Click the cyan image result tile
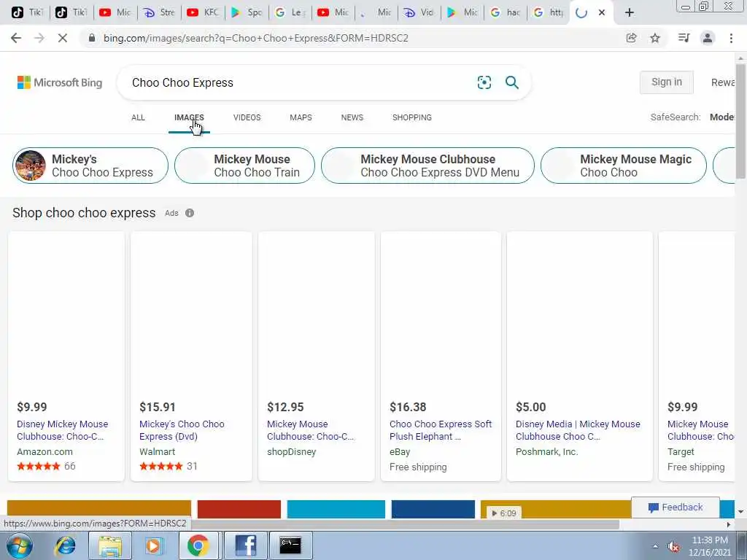The width and height of the screenshot is (747, 560). point(336,509)
